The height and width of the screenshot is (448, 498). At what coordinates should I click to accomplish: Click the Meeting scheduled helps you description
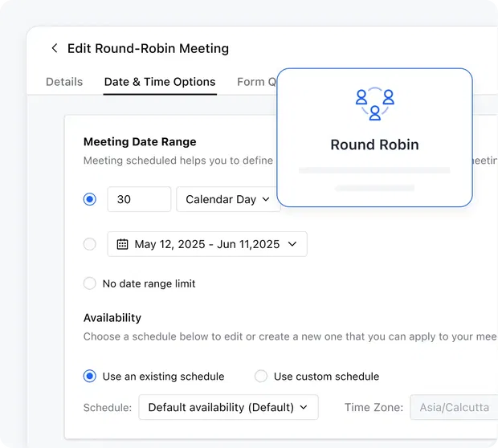(178, 161)
